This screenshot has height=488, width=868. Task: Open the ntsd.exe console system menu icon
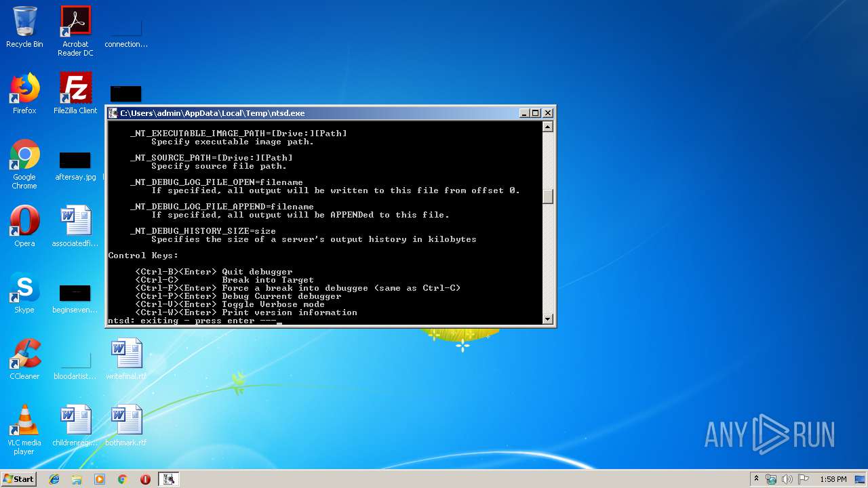tap(113, 113)
